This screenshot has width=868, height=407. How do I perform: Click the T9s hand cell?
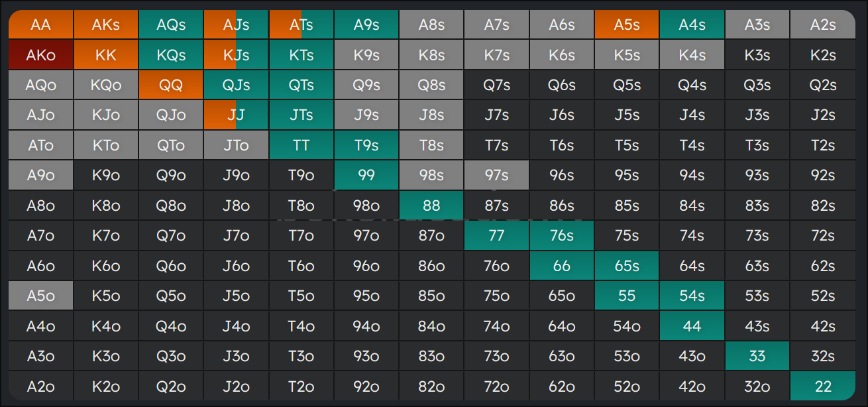[366, 145]
